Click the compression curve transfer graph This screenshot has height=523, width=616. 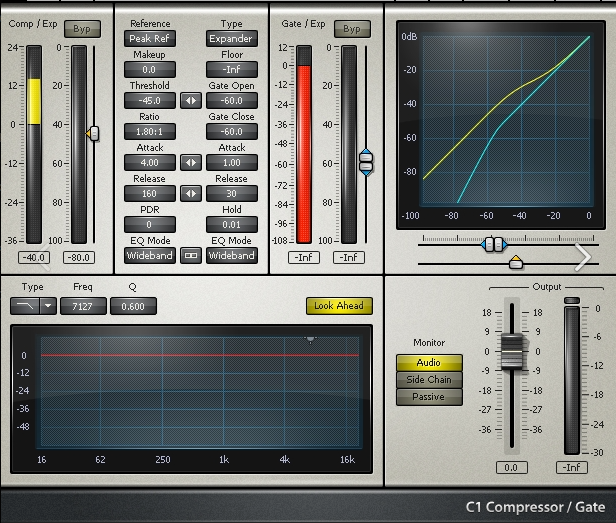507,120
